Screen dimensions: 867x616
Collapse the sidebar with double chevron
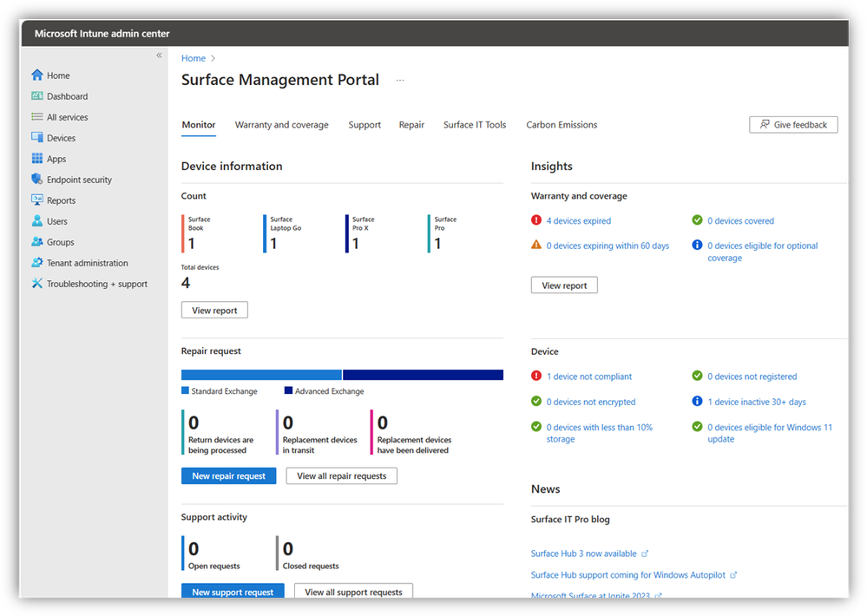coord(159,56)
